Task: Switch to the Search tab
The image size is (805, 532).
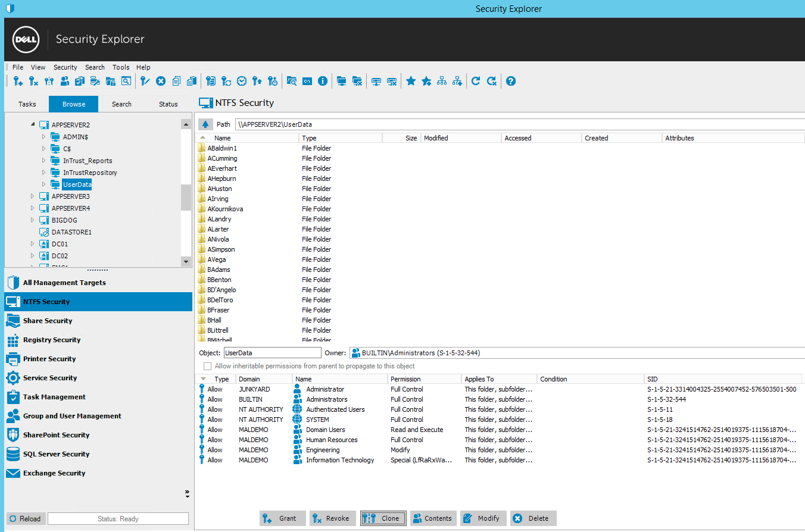Action: 121,104
